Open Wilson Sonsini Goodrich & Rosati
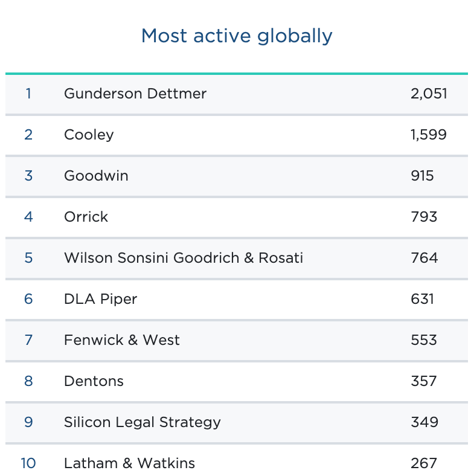This screenshot has width=471, height=476. tap(184, 258)
